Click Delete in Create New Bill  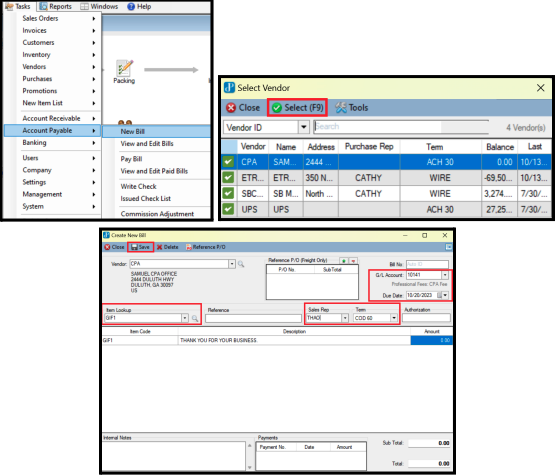(167, 247)
